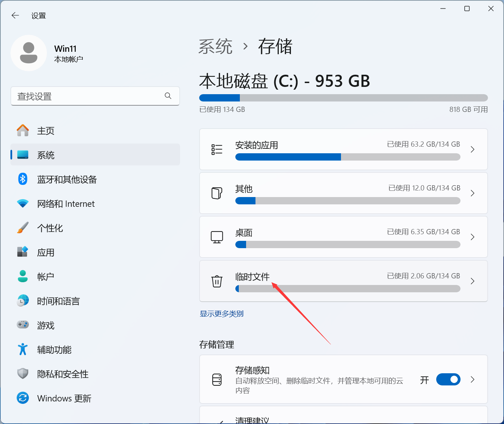Select 网络和 Internet from sidebar

66,204
